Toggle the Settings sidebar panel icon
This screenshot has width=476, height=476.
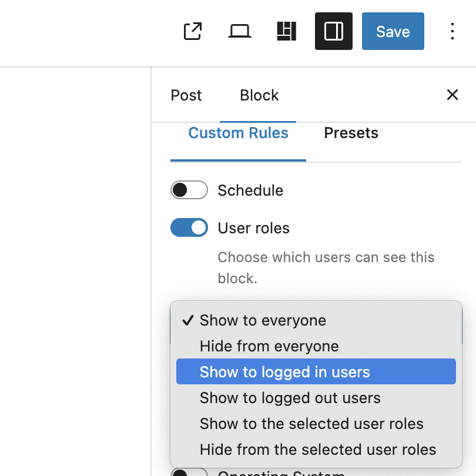point(334,31)
